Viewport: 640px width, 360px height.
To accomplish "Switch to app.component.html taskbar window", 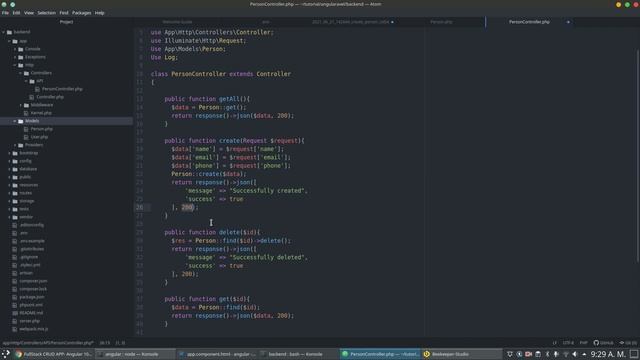I will click(x=218, y=354).
